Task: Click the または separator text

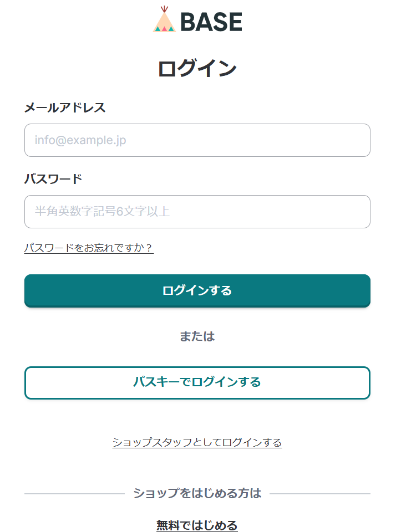Action: [x=197, y=336]
